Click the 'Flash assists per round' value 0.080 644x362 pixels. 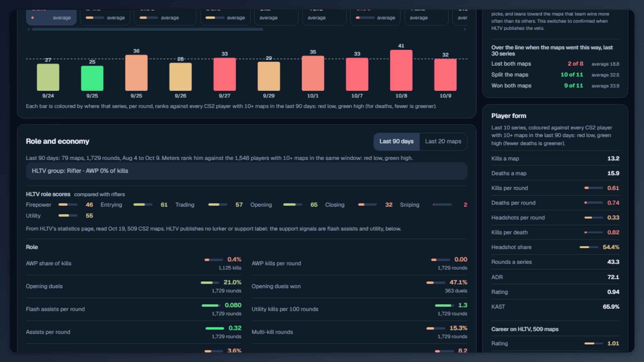pyautogui.click(x=233, y=305)
